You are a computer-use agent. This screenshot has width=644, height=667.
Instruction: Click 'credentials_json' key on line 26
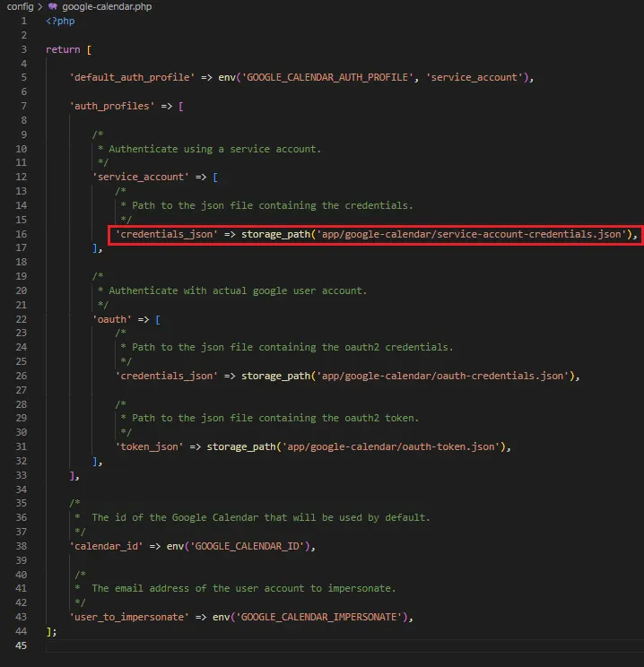tap(167, 376)
